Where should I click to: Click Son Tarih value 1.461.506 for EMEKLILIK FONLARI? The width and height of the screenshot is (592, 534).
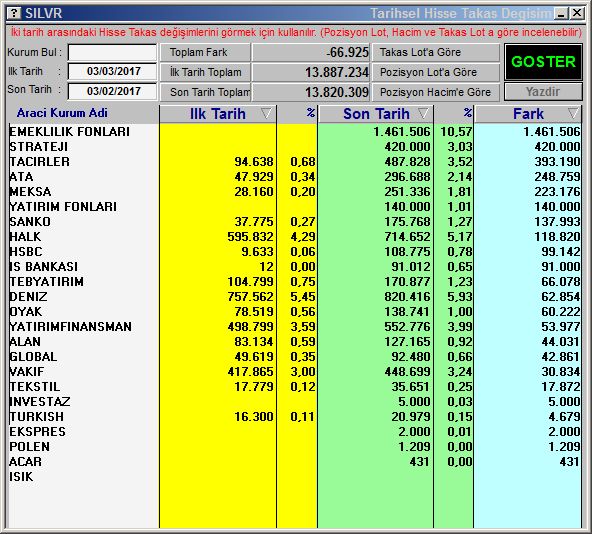pos(402,132)
